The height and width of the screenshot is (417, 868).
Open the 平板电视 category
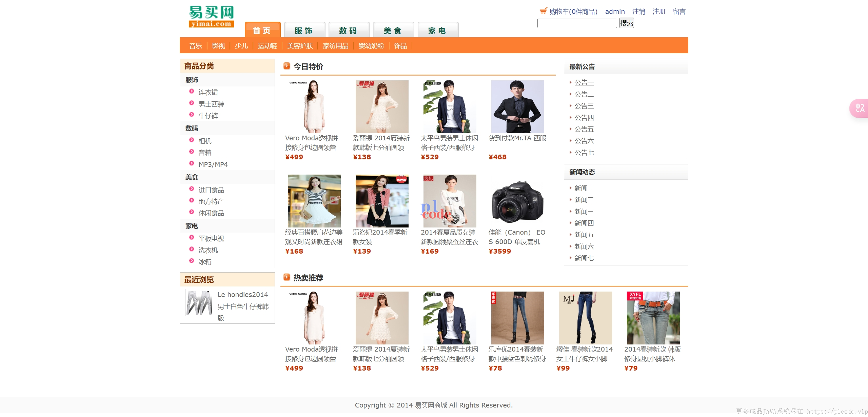coord(211,238)
